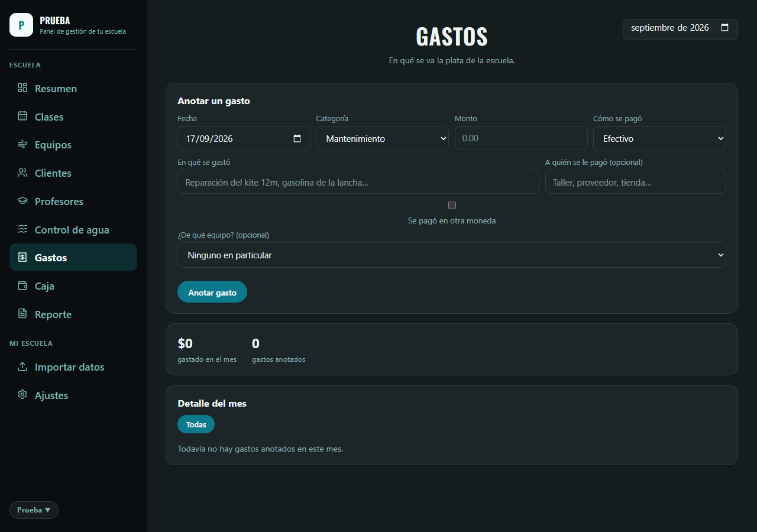Click the Ajustes gear icon
Image resolution: width=757 pixels, height=532 pixels.
22,395
